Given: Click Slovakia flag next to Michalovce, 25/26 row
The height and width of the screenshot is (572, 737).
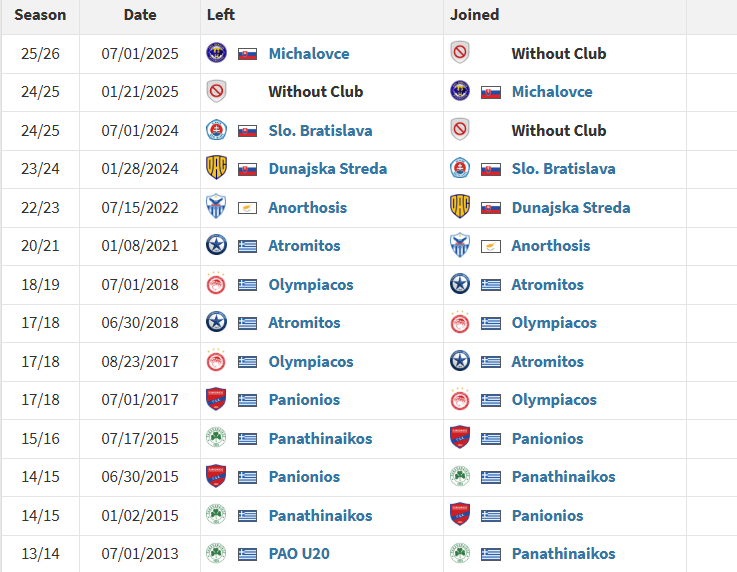Looking at the screenshot, I should [x=247, y=54].
